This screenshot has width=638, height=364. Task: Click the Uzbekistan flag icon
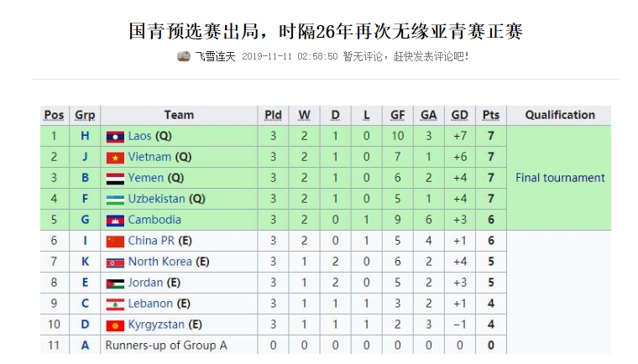coord(115,200)
